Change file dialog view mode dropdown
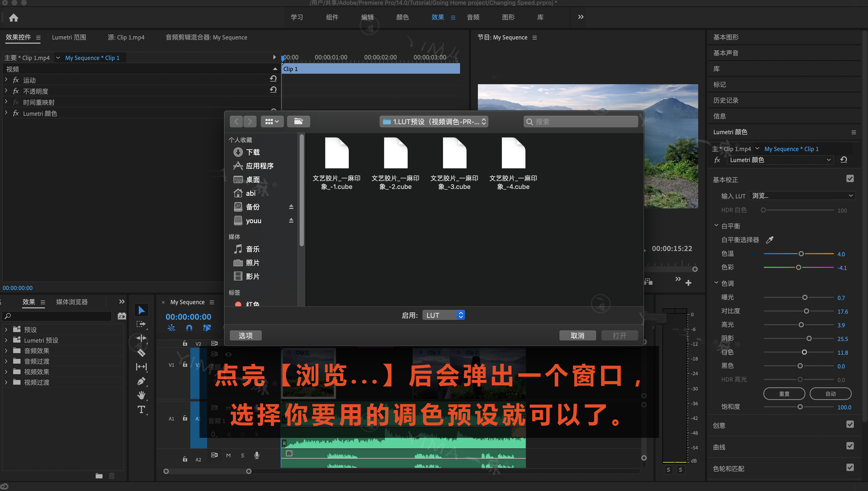The width and height of the screenshot is (868, 491). click(272, 121)
